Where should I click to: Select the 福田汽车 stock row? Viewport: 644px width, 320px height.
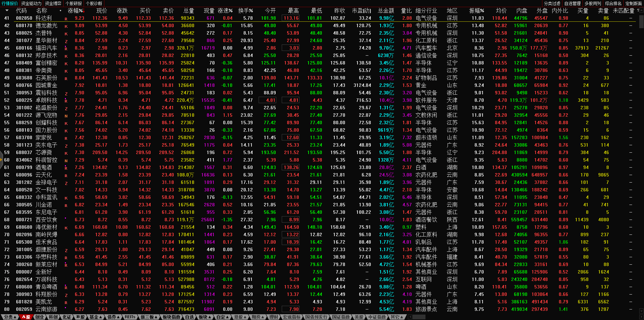point(47,48)
